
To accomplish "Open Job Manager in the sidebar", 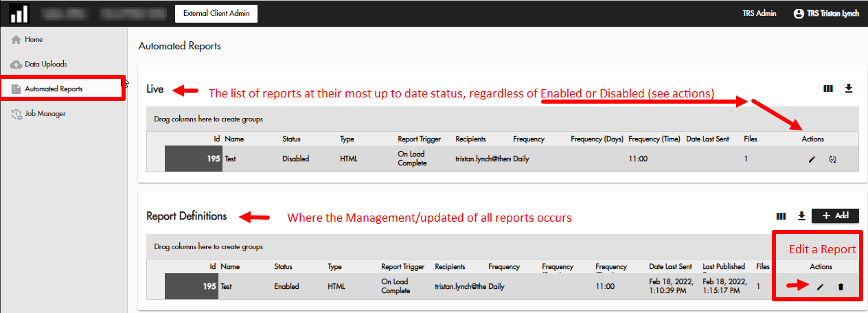I will (45, 114).
